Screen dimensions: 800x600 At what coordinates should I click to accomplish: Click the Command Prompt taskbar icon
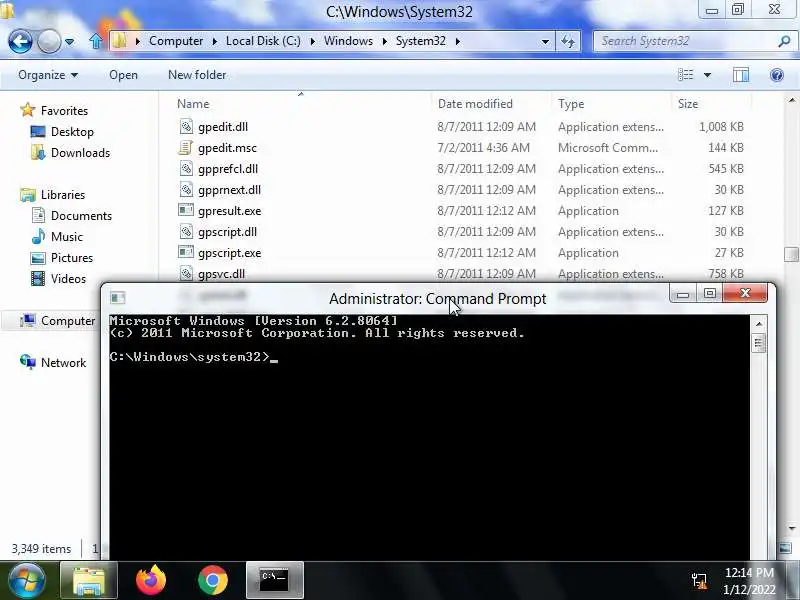point(274,581)
